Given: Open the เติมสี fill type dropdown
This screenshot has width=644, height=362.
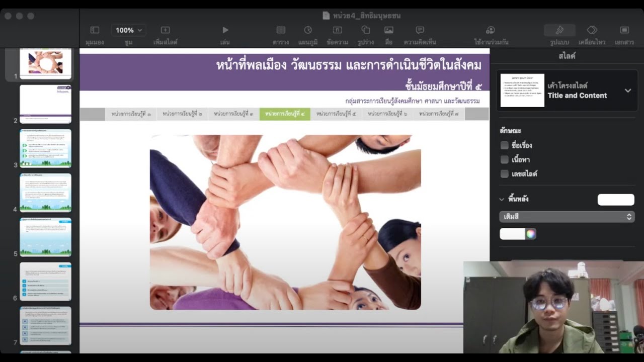Looking at the screenshot, I should [567, 217].
